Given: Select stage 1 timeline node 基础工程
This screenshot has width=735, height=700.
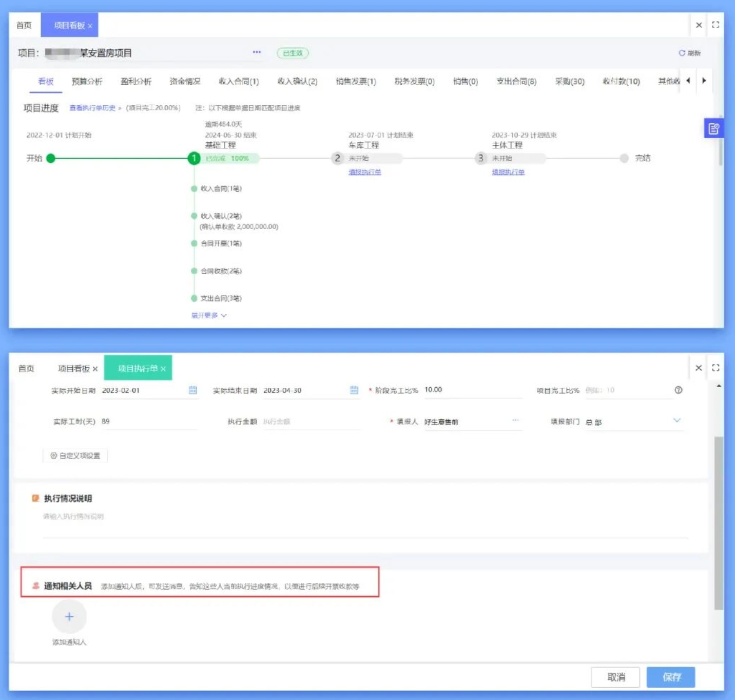Looking at the screenshot, I should pyautogui.click(x=194, y=158).
